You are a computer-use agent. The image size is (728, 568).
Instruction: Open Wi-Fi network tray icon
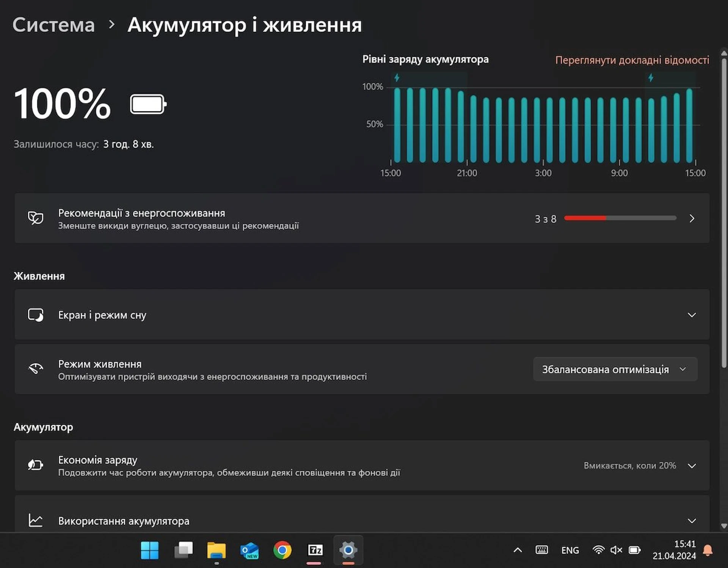598,550
